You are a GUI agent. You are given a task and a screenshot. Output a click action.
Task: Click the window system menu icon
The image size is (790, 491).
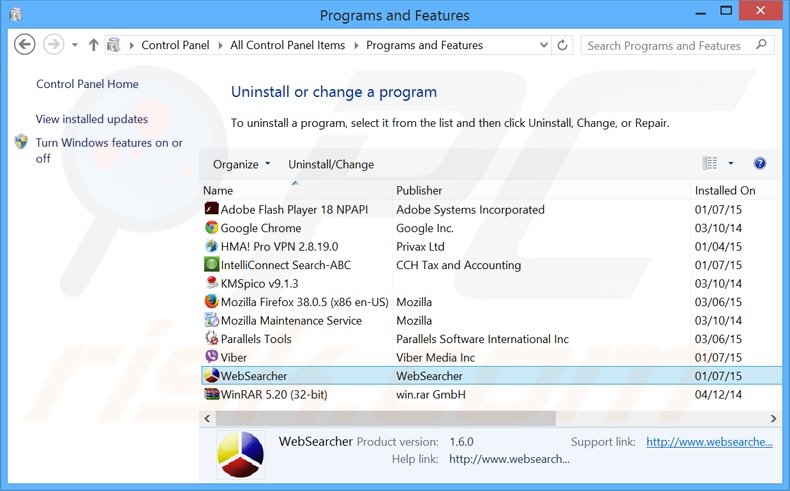point(16,15)
